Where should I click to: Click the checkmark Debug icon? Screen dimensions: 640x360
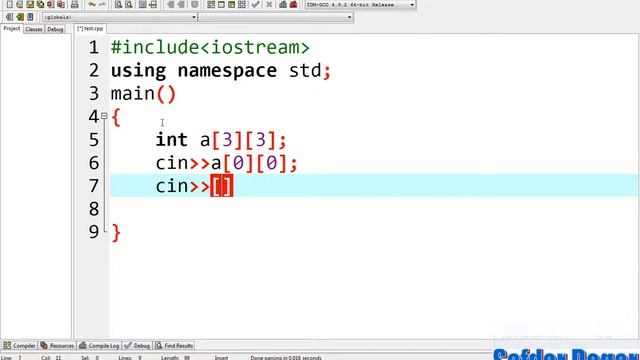[256, 4]
